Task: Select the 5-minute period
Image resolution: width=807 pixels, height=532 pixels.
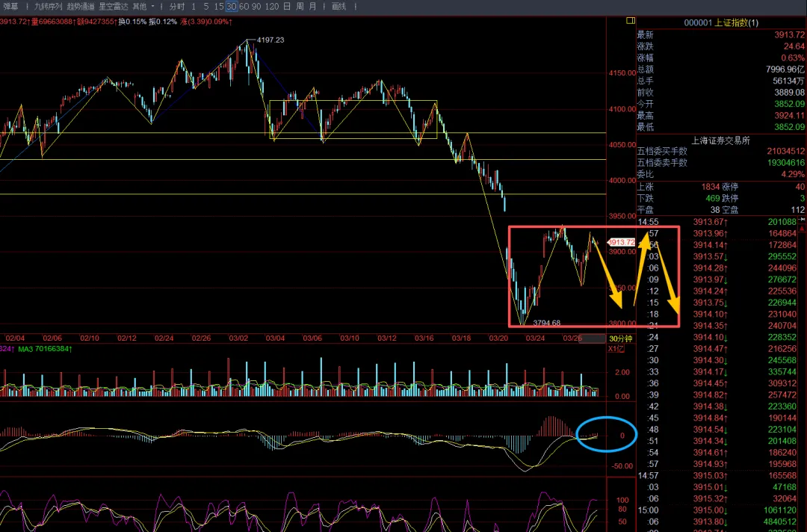Action: pyautogui.click(x=206, y=7)
